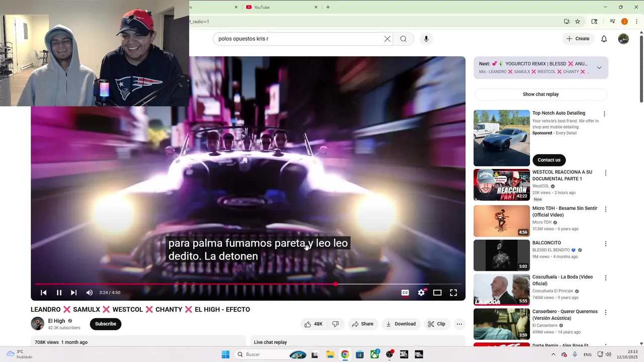Open Canserbero Querer Querernos thumbnail
The image size is (644, 362).
502,324
